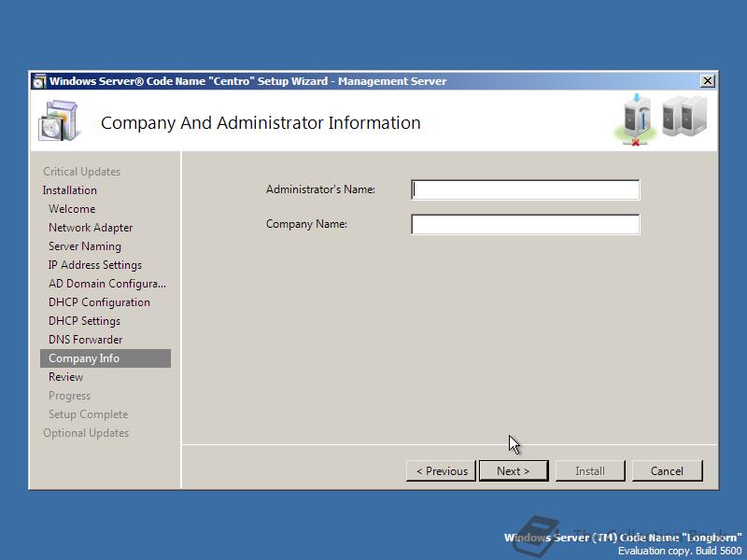Click inside the Company Name field

[x=525, y=223]
